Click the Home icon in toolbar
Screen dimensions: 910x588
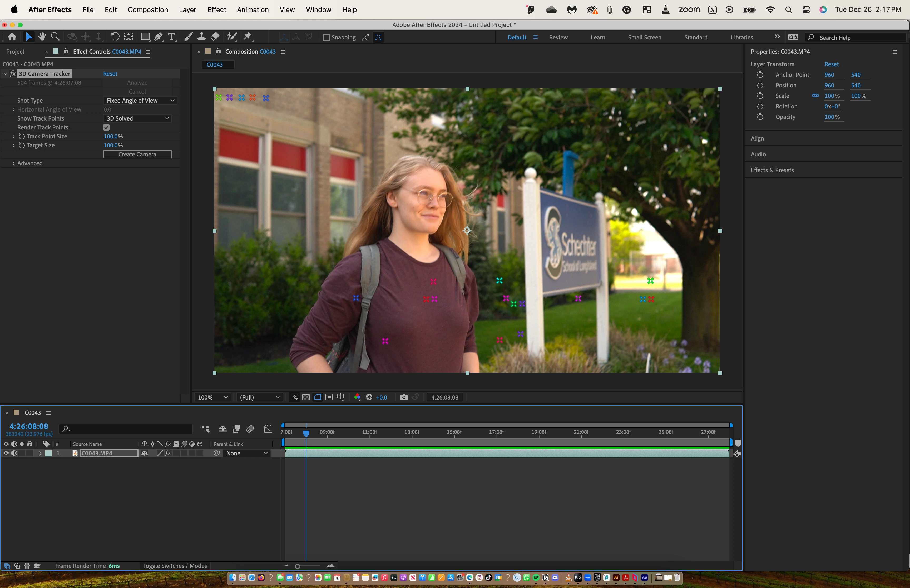pyautogui.click(x=12, y=37)
